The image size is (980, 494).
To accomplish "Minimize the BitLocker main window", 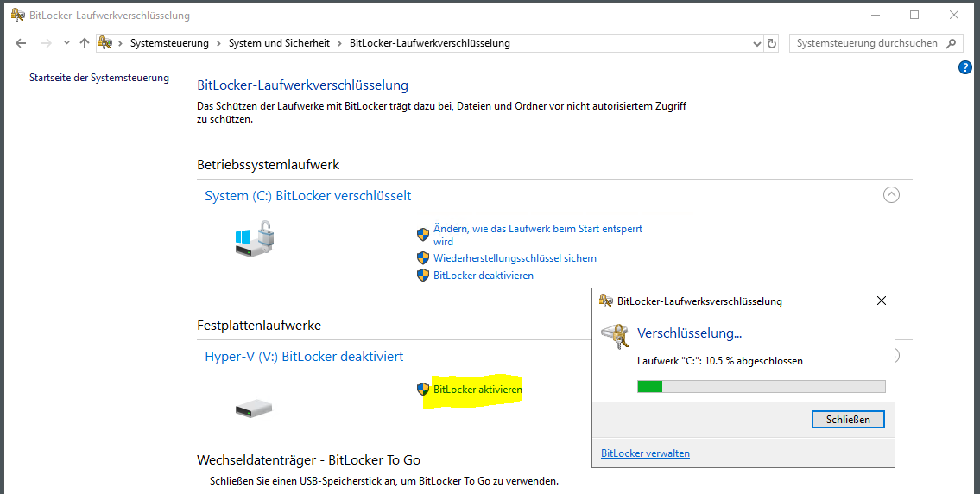I will click(875, 15).
